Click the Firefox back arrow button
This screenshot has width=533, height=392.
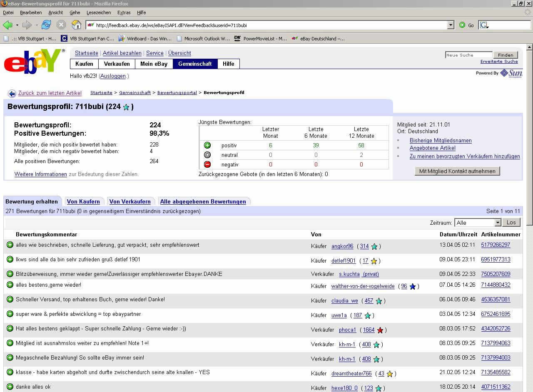(x=7, y=25)
